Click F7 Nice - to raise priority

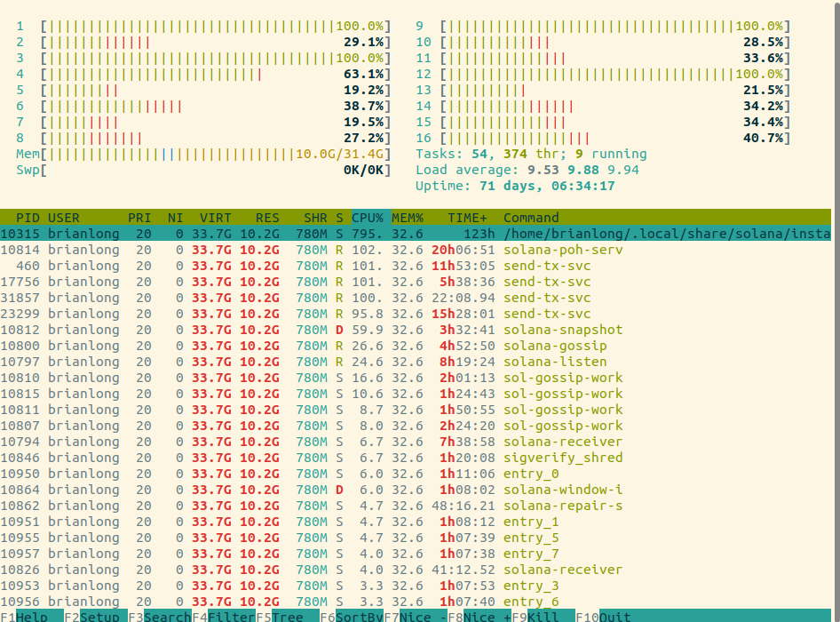point(416,617)
